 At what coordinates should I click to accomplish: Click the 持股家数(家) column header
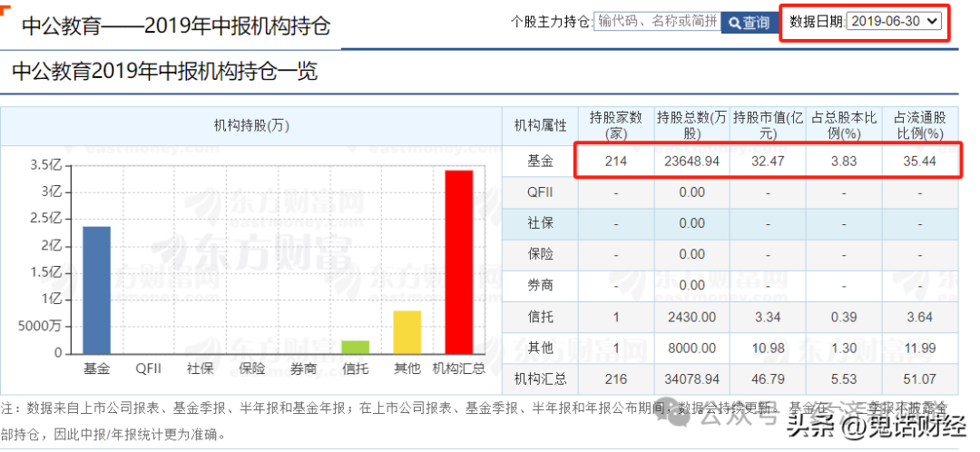pyautogui.click(x=615, y=125)
